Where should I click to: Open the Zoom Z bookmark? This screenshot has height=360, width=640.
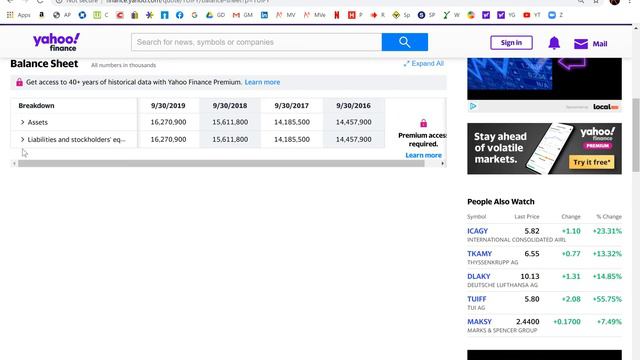coord(556,15)
